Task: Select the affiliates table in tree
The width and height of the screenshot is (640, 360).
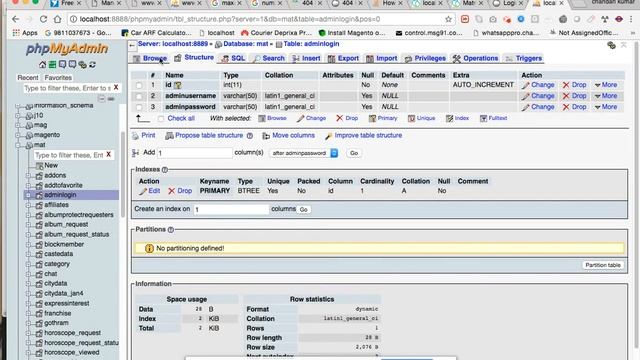Action: (56, 205)
